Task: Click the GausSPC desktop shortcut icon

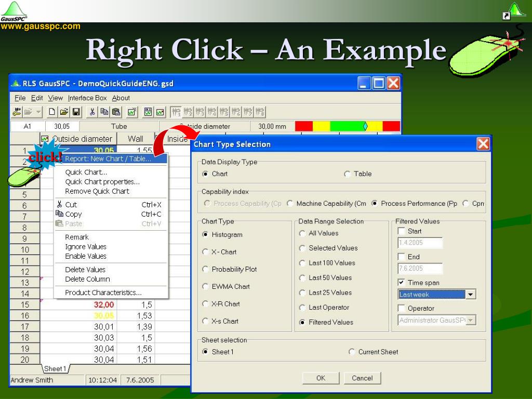Action: coord(514,11)
